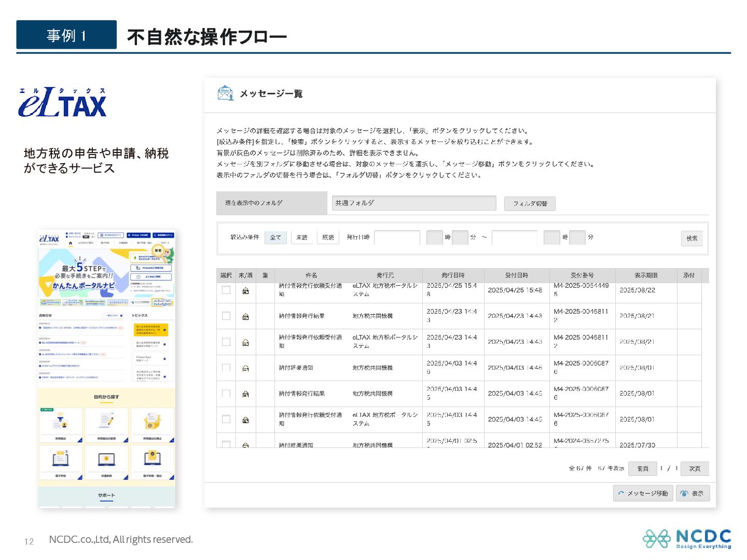Open eLTAXのご案内 tab in site thumbnail
Image resolution: width=747 pixels, height=560 pixels.
[x=86, y=243]
